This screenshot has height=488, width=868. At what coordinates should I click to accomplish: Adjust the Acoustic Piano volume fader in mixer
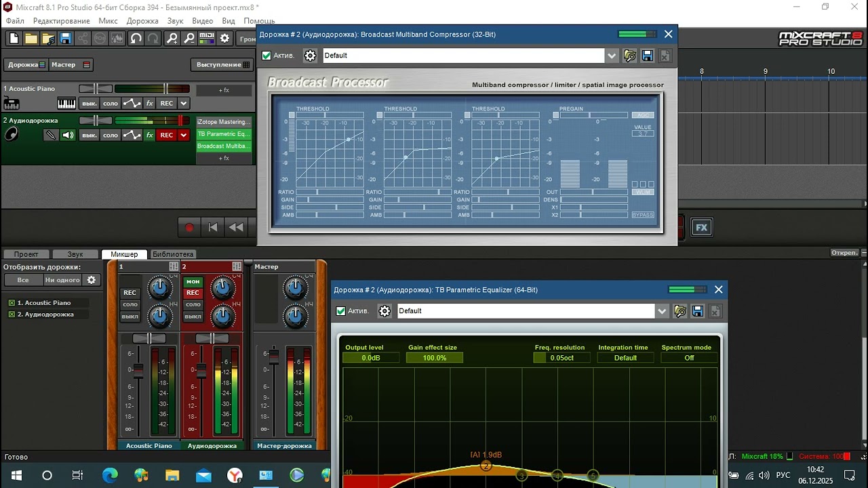coord(138,370)
